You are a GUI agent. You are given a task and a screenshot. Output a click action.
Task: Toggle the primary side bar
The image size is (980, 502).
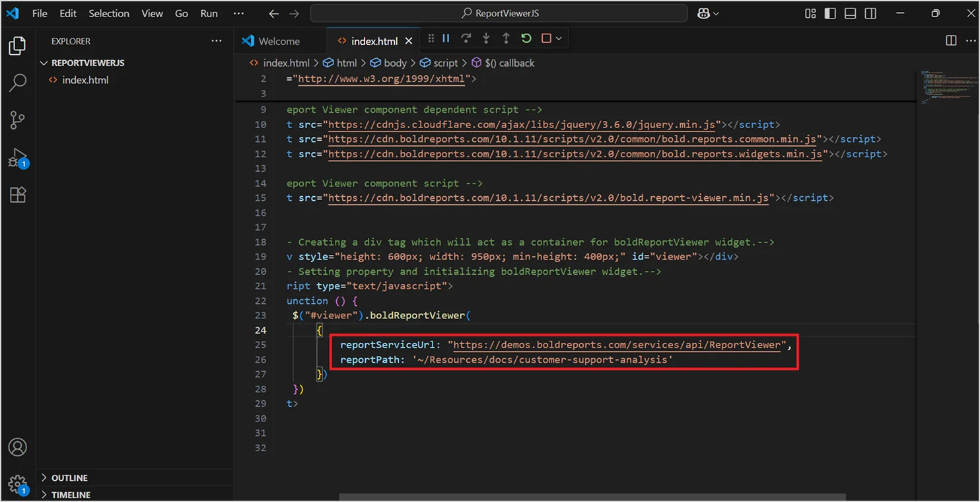[x=830, y=14]
